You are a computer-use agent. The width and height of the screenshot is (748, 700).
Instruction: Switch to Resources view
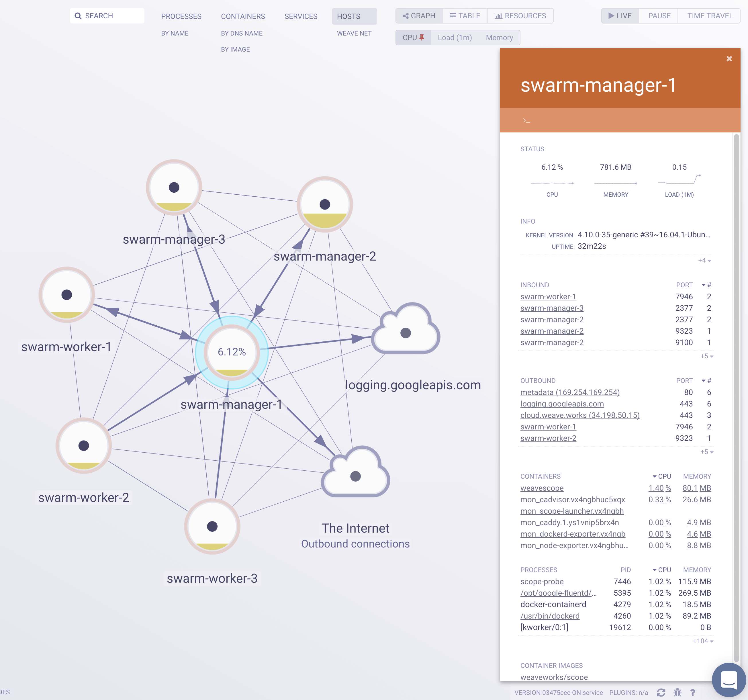(x=520, y=16)
